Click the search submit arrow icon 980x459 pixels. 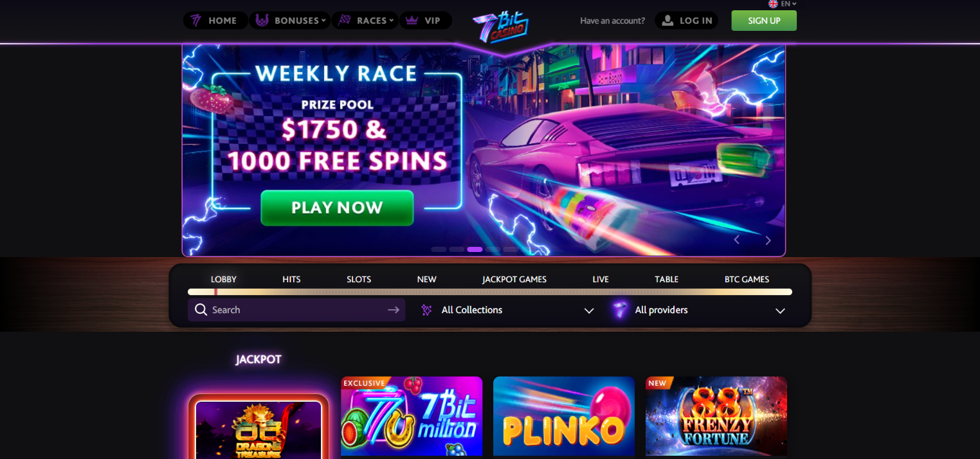click(394, 310)
